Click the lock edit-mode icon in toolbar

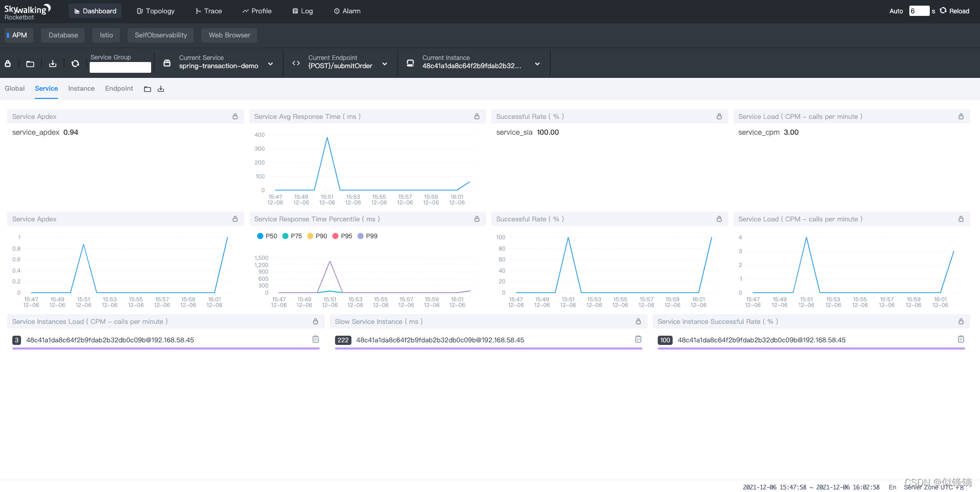click(8, 64)
